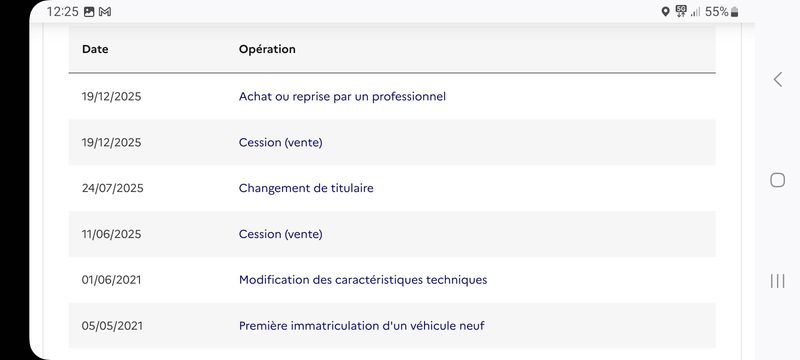This screenshot has width=800, height=360.
Task: Select the 01/06/2021 date cell
Action: coord(112,280)
